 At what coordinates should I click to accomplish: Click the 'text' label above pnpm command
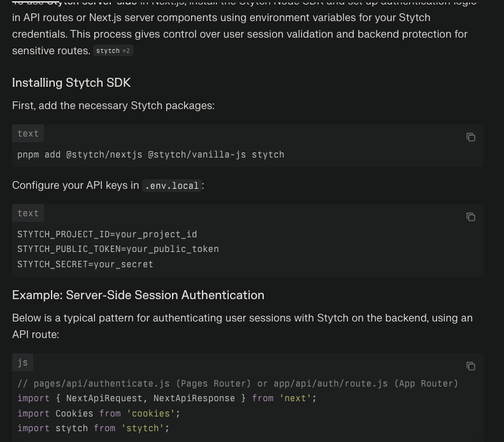[28, 134]
